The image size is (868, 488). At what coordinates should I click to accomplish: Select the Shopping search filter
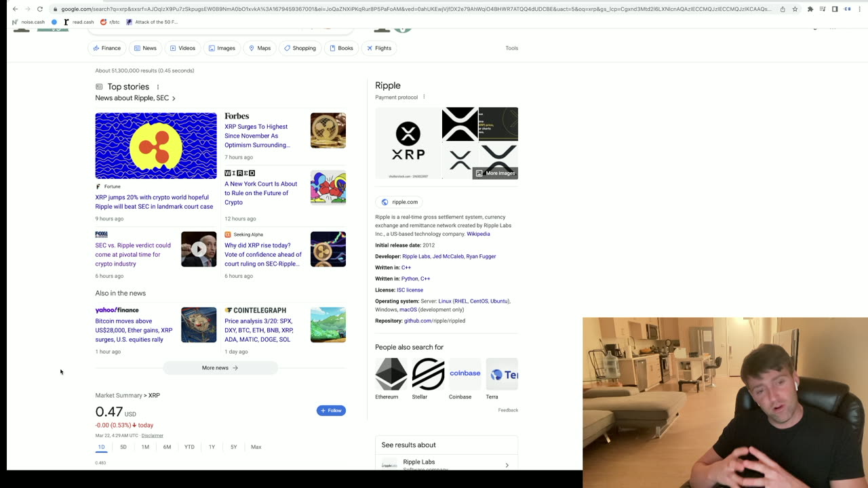(300, 48)
